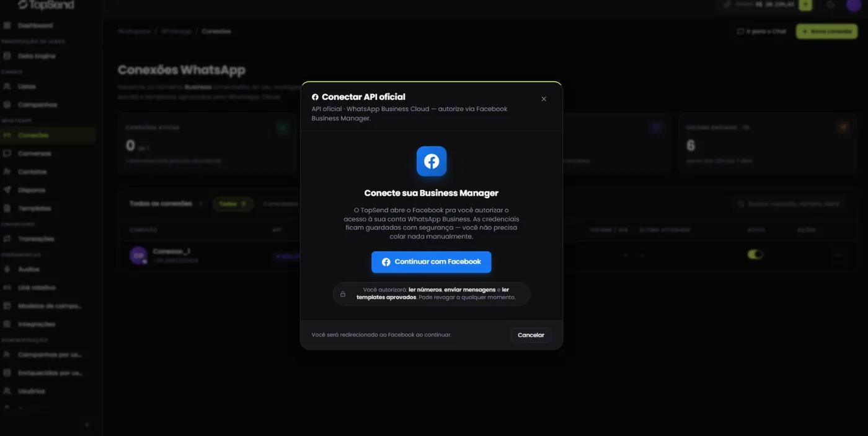Open Campanhas por usuário in the sidebar

48,355
